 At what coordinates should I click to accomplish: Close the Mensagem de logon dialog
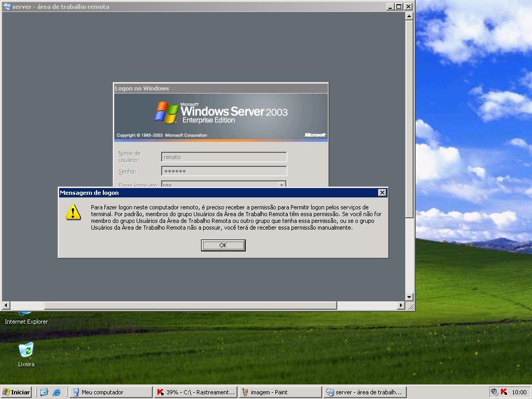(382, 193)
